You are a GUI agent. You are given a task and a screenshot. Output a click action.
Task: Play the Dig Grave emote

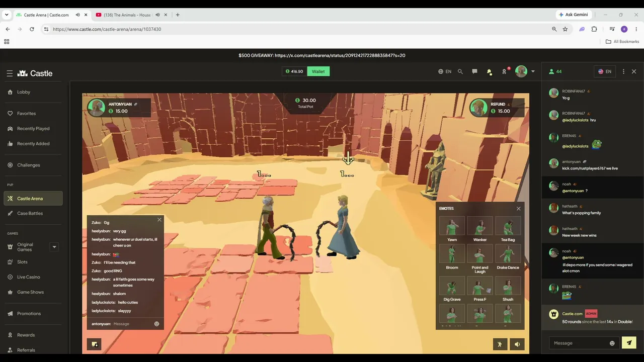(452, 289)
